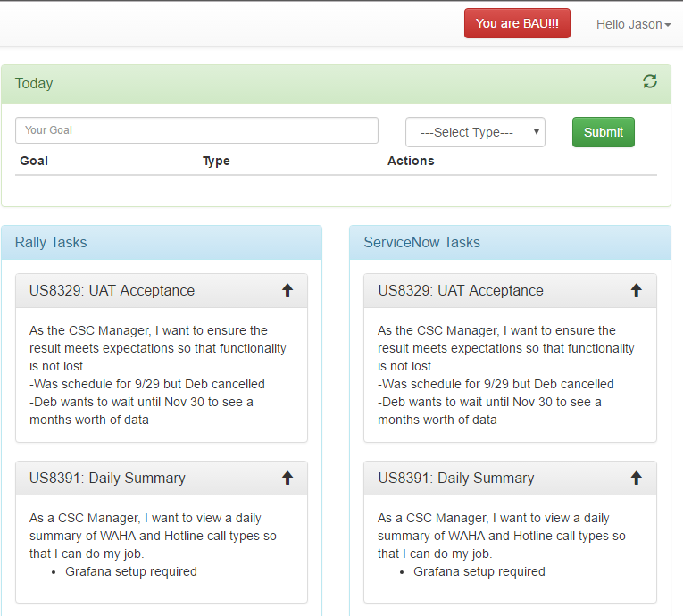Click the Goal column header
This screenshot has height=616, width=683.
[34, 161]
